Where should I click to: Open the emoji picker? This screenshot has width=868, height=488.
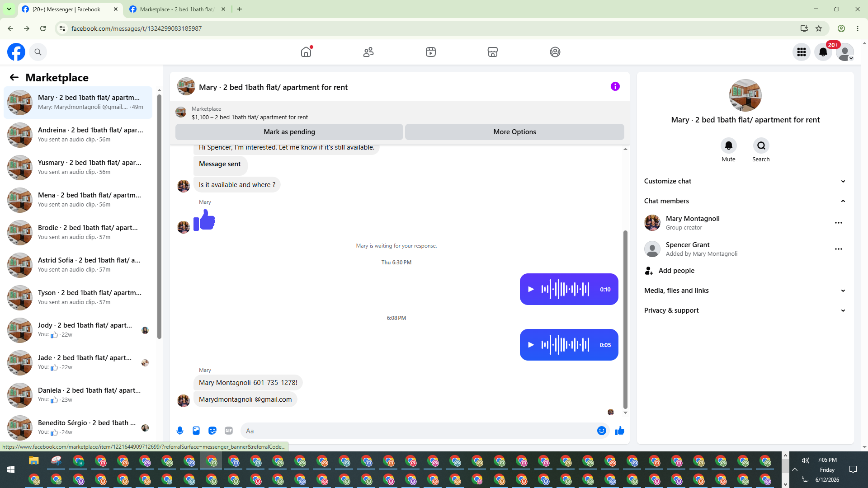click(x=602, y=431)
